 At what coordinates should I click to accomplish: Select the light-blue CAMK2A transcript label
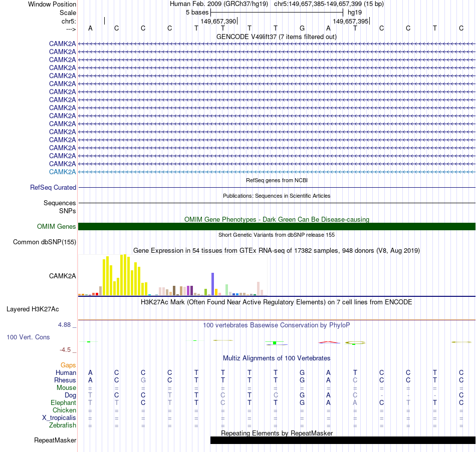click(62, 172)
